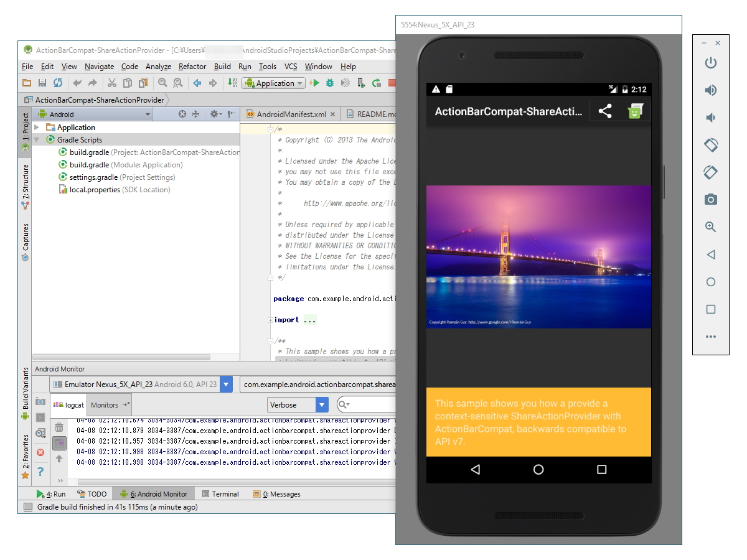Open the File menu
This screenshot has width=747, height=560.
click(27, 67)
